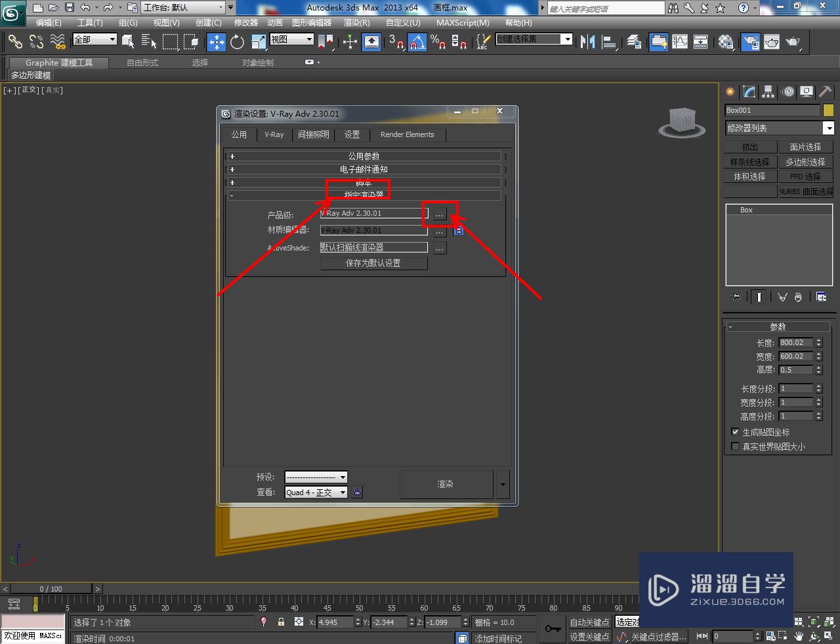Open the 渲染(R) menu
The width and height of the screenshot is (840, 644).
click(357, 23)
